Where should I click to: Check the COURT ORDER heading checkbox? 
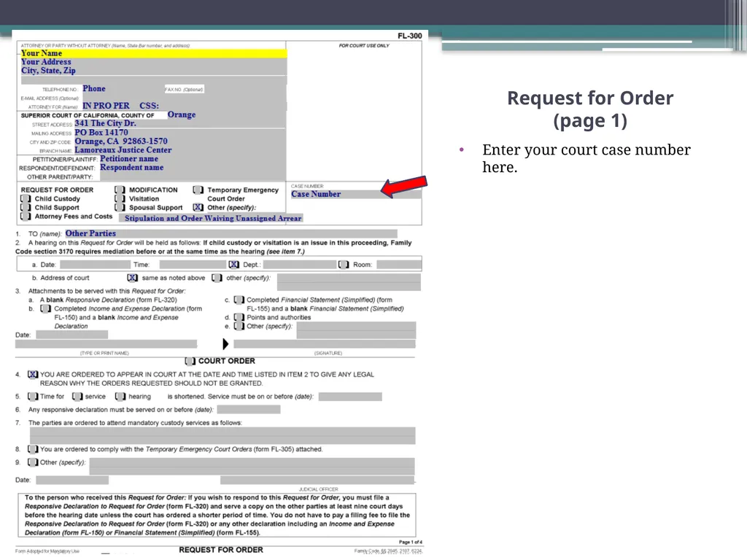[190, 361]
